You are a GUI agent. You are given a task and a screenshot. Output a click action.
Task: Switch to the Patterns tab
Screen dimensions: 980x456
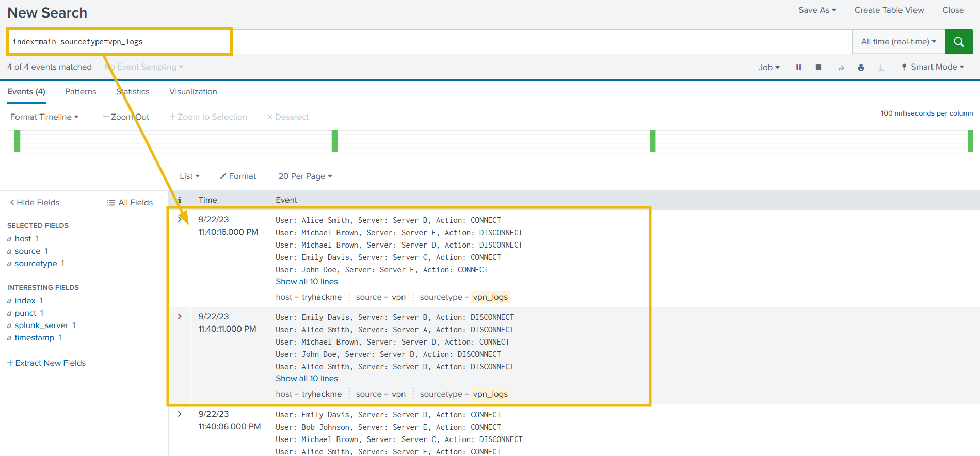[81, 92]
